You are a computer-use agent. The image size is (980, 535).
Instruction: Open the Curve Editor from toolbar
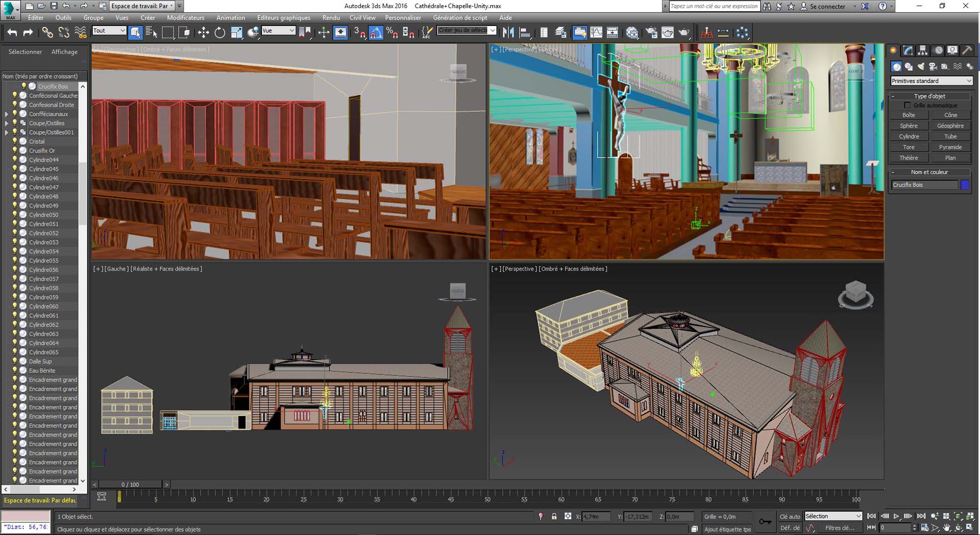tap(596, 33)
